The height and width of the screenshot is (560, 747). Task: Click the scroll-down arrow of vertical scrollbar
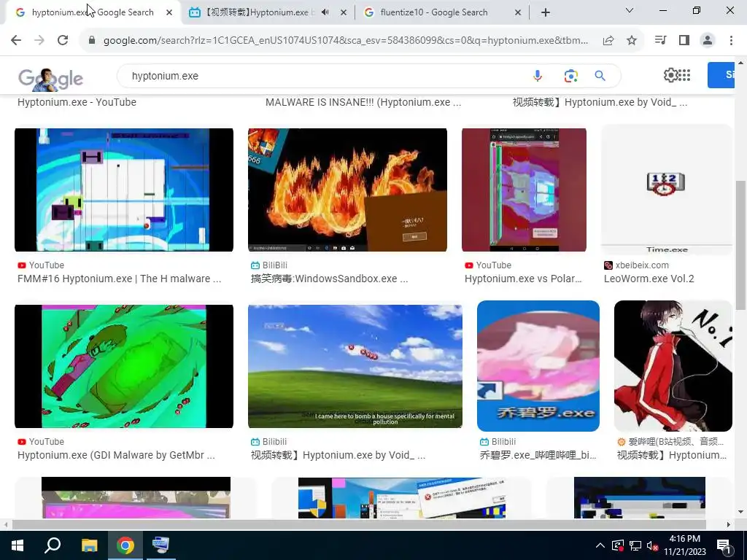coord(740,512)
